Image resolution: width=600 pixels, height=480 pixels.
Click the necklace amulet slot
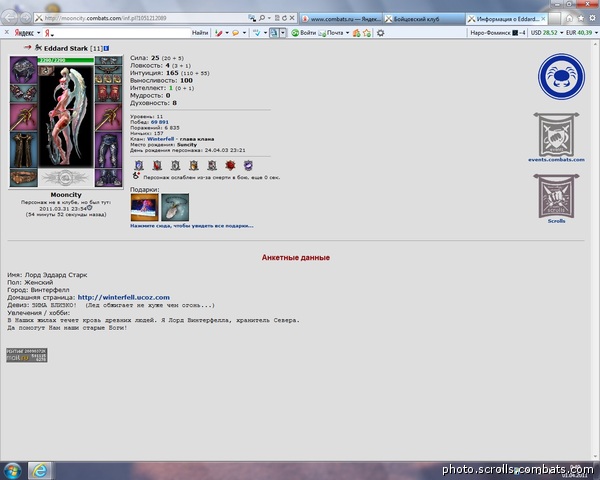click(109, 70)
